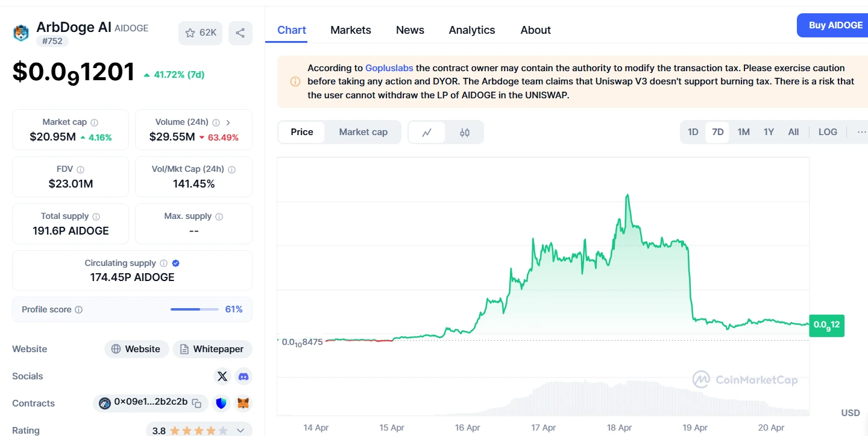Screen dimensions: 868x436
Task: Click the 3.8 rating stars
Action: pos(199,431)
